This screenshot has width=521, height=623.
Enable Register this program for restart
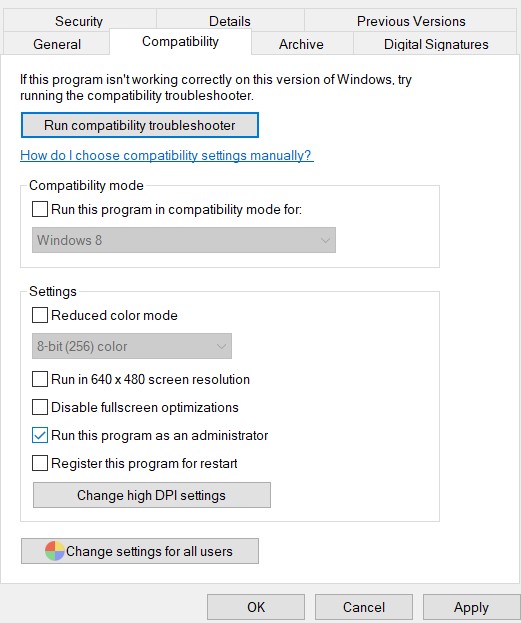coord(40,463)
